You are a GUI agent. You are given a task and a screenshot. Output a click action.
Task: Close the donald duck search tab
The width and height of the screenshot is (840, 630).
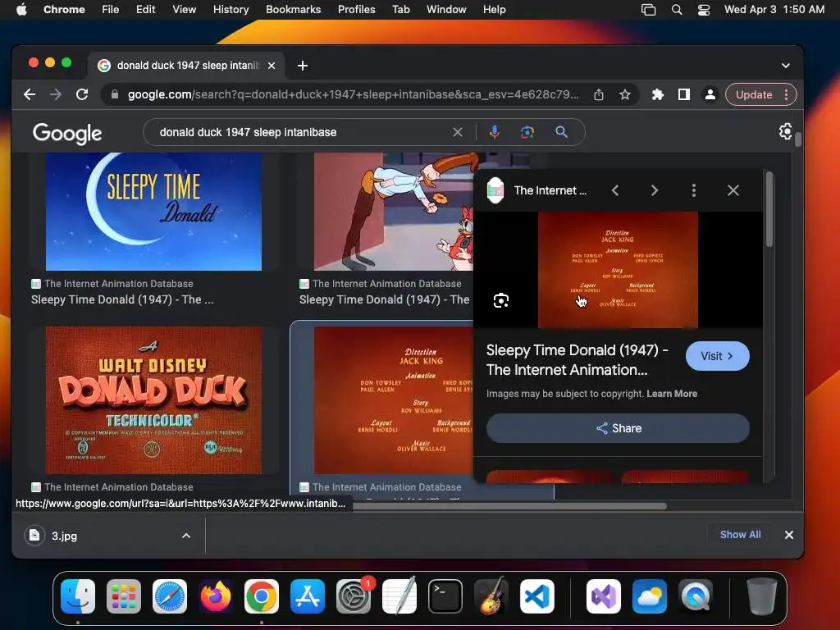click(272, 66)
